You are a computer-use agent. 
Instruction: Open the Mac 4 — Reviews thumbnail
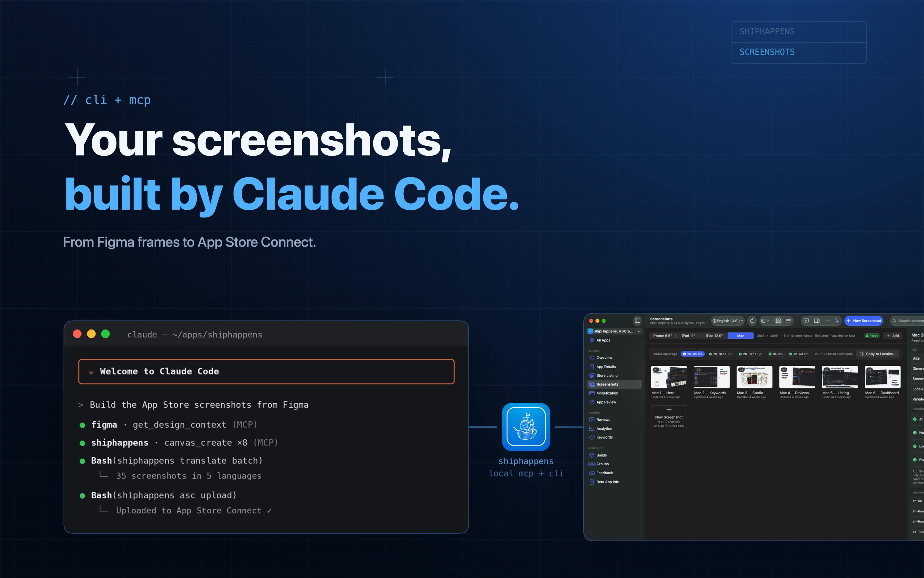coord(797,377)
